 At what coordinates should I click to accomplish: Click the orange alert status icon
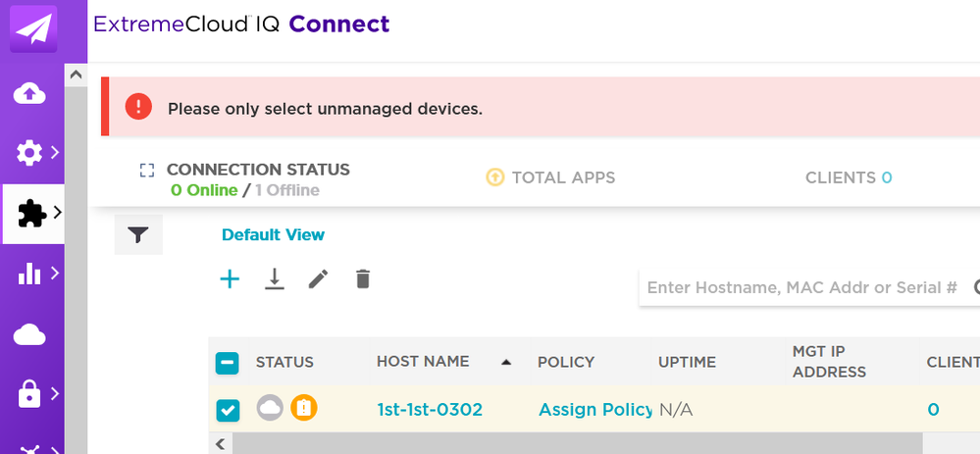pos(304,409)
